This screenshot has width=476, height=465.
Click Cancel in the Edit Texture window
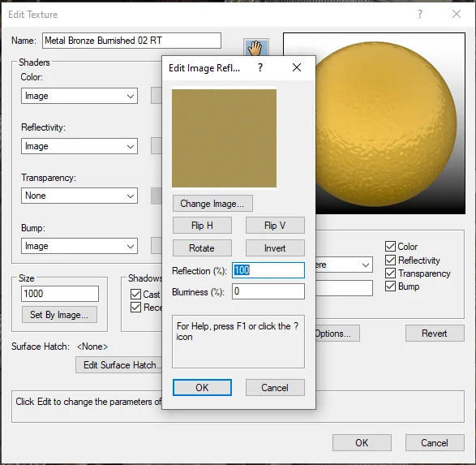[x=435, y=443]
